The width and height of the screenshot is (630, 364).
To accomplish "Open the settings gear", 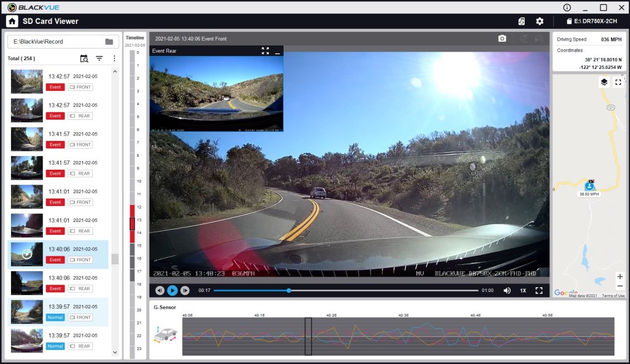I will [540, 21].
